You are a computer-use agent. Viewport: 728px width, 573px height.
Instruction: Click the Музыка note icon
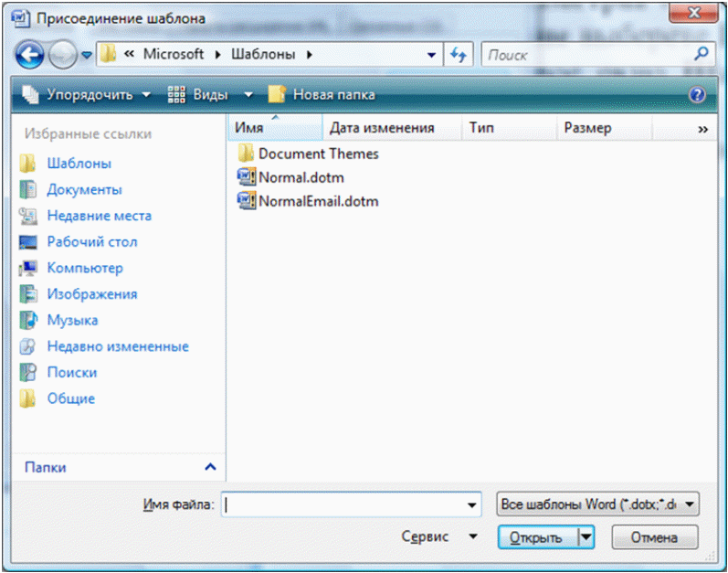point(27,320)
